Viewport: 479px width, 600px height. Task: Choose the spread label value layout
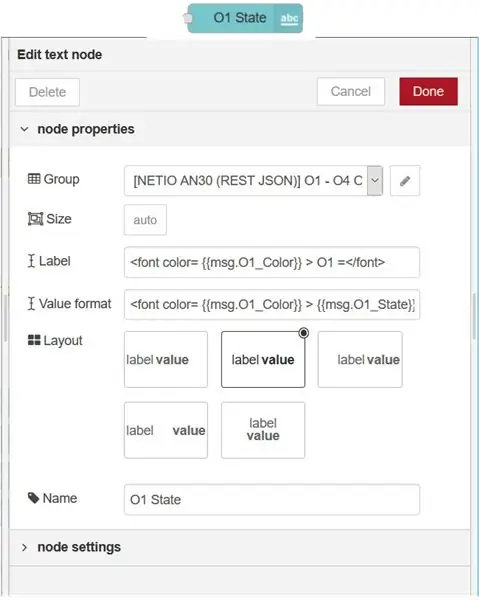click(x=166, y=430)
